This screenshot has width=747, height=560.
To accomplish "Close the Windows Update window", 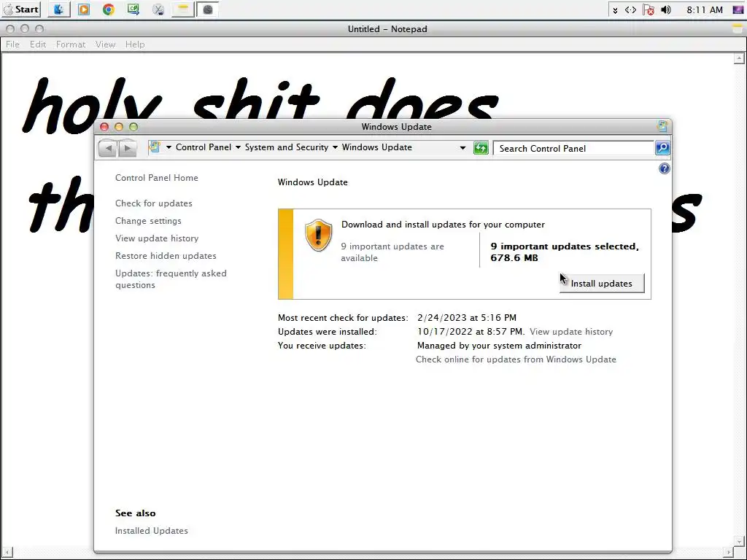I will pos(104,127).
